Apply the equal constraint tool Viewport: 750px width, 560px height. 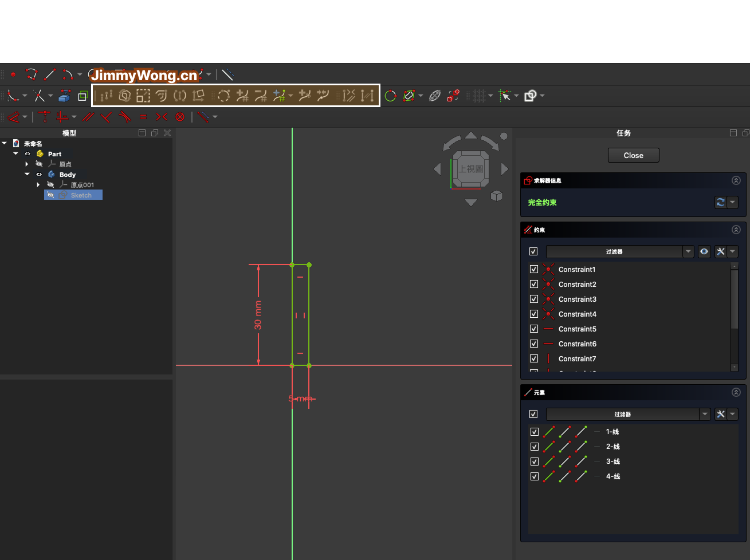click(143, 117)
